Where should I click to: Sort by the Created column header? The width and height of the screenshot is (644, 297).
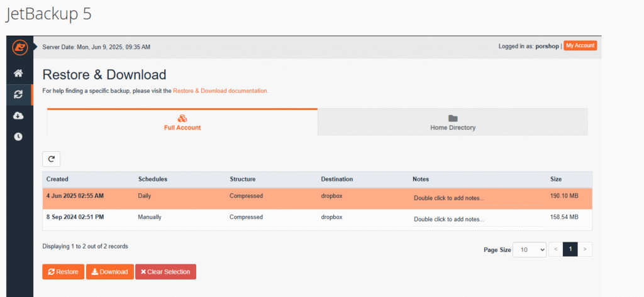coord(57,179)
